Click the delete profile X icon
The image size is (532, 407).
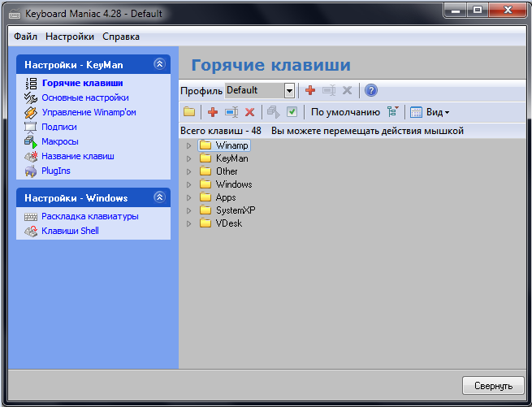[x=347, y=90]
